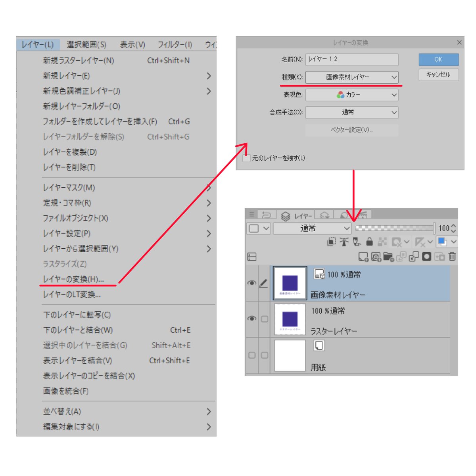Click the pen editing icon on 画像素材レイヤー
Viewport: 476px width, 476px height.
[263, 283]
